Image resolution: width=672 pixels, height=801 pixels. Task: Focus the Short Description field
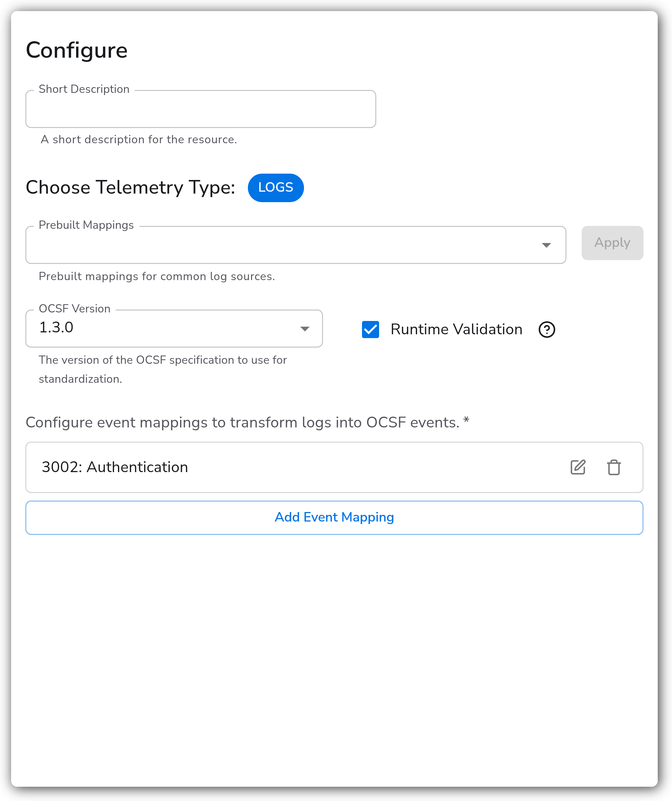[201, 109]
